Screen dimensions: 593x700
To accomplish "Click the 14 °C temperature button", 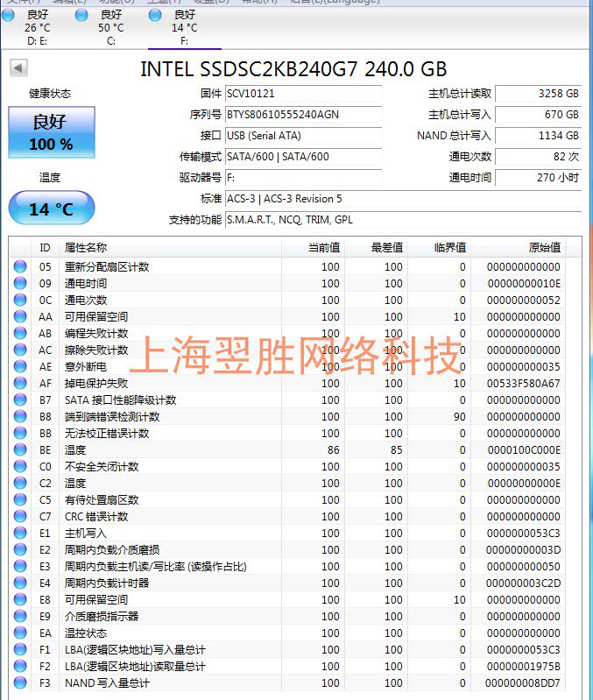I will pyautogui.click(x=52, y=208).
